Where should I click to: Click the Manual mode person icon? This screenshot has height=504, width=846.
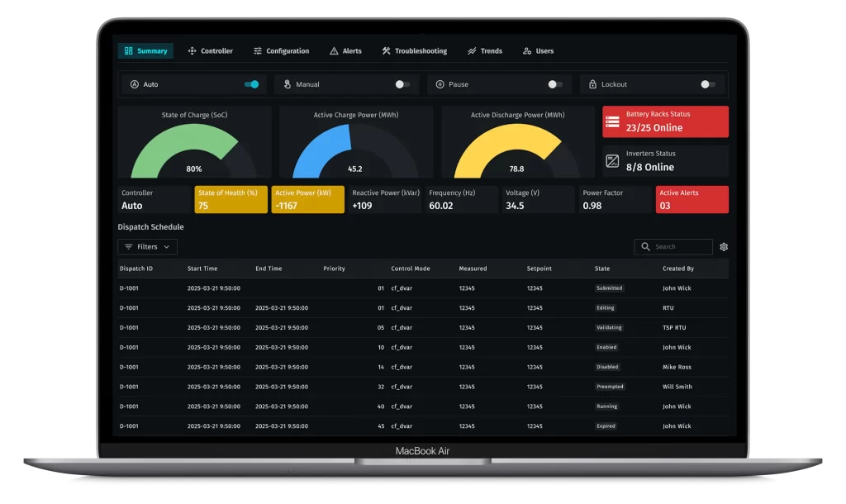point(287,84)
